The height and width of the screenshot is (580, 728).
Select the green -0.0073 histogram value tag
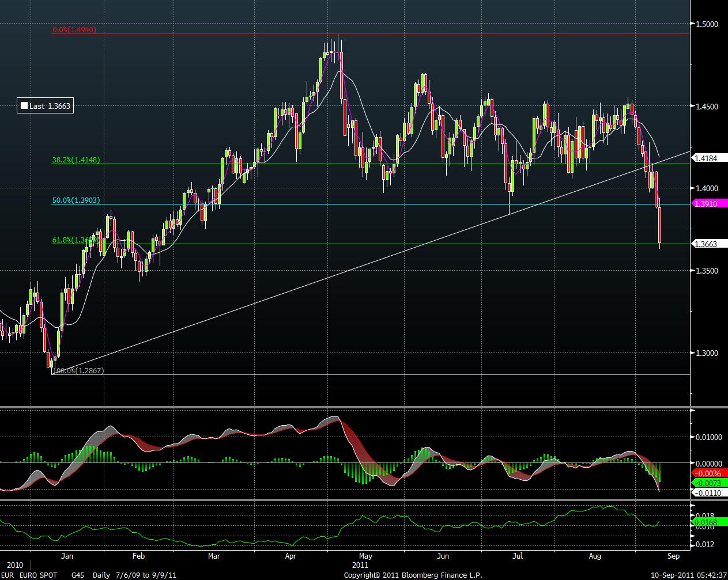[710, 483]
